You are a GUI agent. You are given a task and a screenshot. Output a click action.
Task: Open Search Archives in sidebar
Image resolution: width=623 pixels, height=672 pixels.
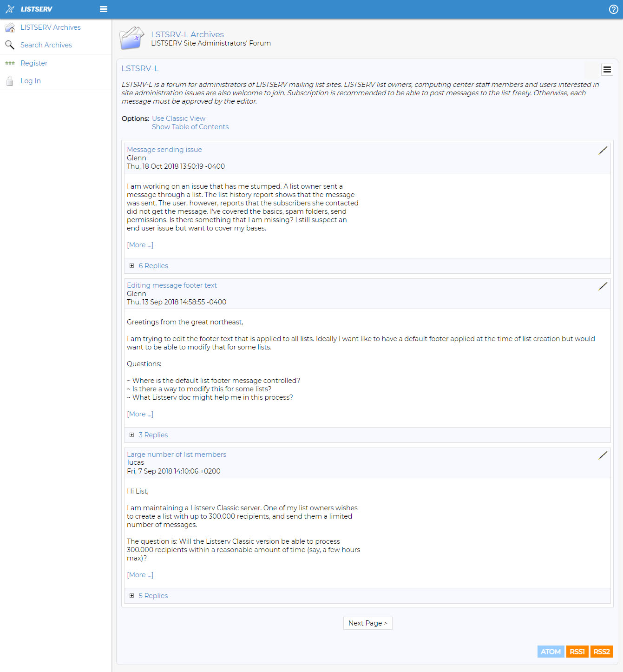click(46, 45)
